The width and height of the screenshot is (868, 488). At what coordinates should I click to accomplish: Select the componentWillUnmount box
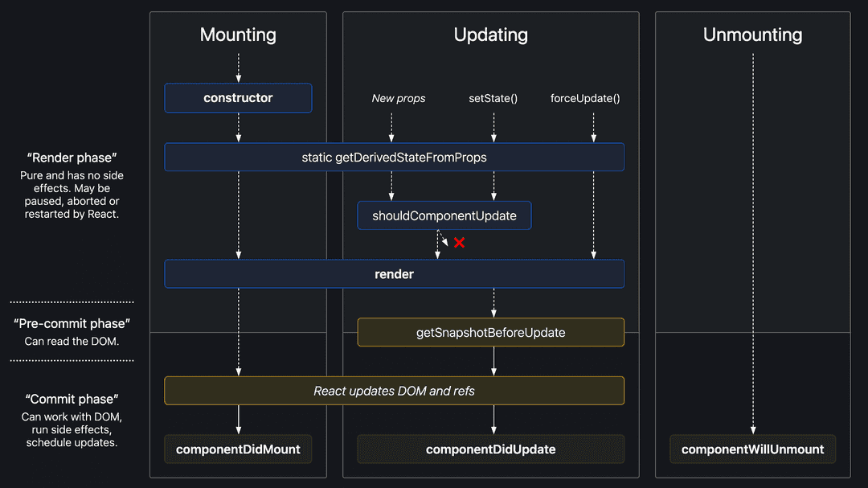tap(752, 449)
